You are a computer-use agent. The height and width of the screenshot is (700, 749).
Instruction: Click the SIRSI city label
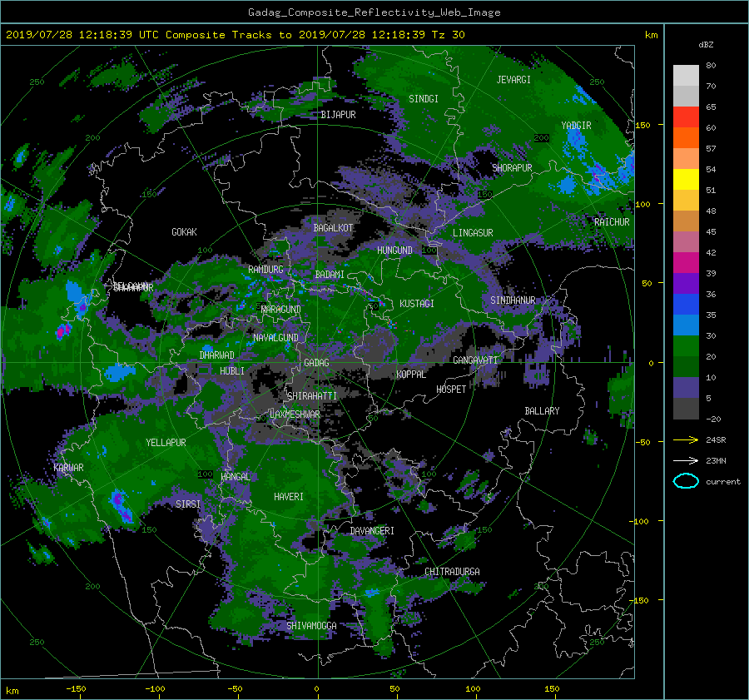click(188, 504)
